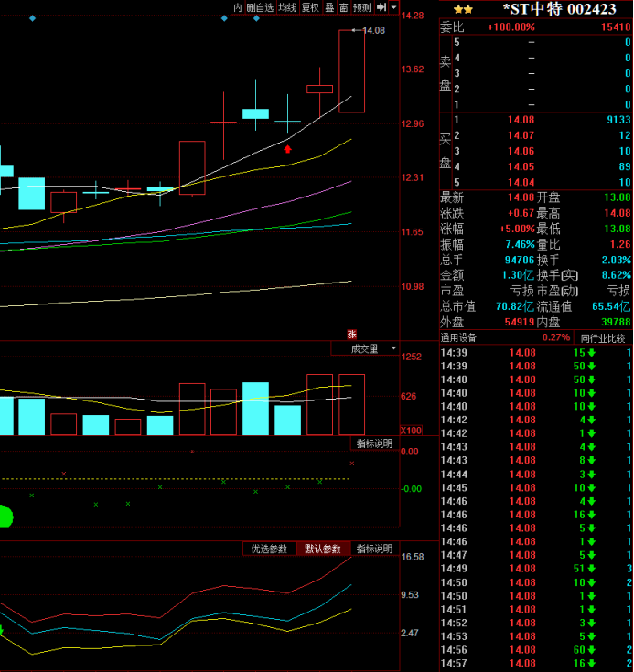
Task: Click the red up arrow marker on chart
Action: tap(288, 147)
